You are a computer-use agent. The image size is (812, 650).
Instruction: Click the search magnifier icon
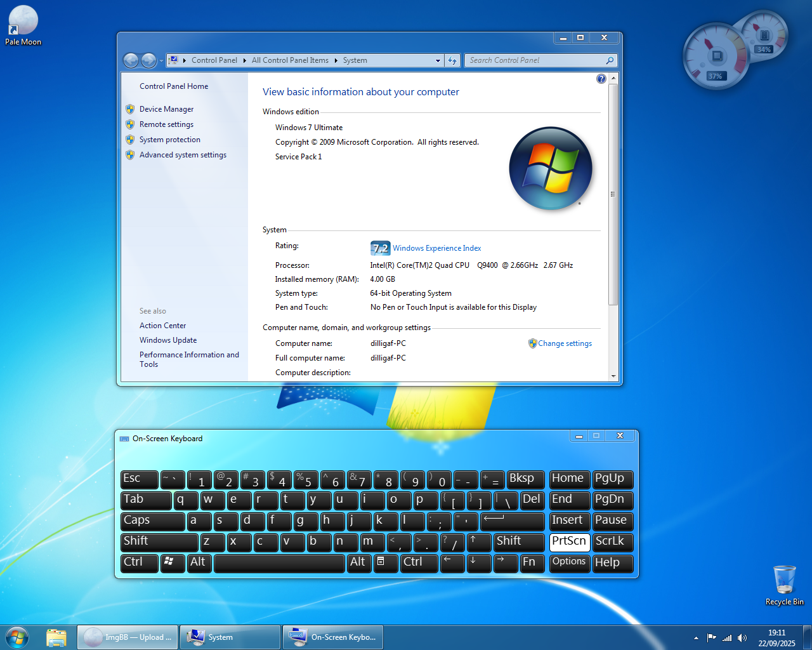(610, 60)
